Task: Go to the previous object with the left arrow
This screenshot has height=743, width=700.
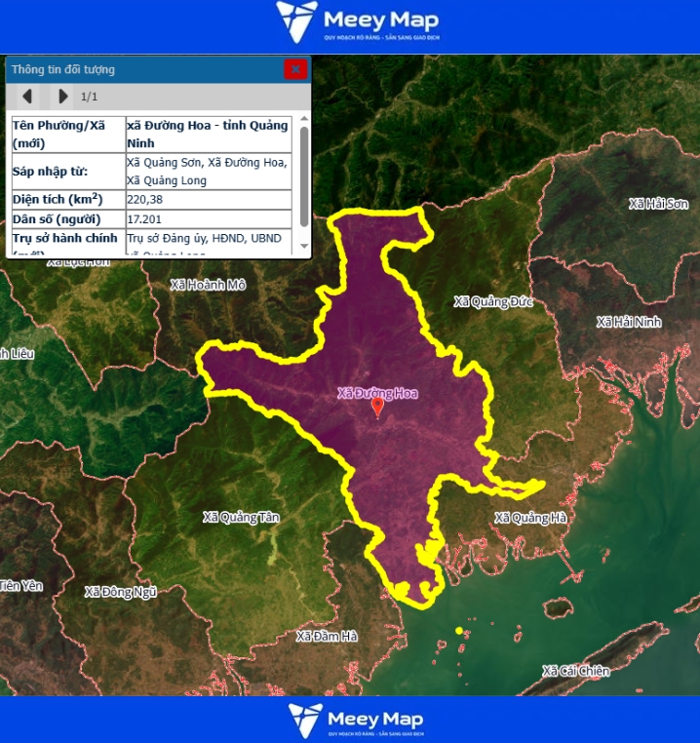Action: pos(27,96)
